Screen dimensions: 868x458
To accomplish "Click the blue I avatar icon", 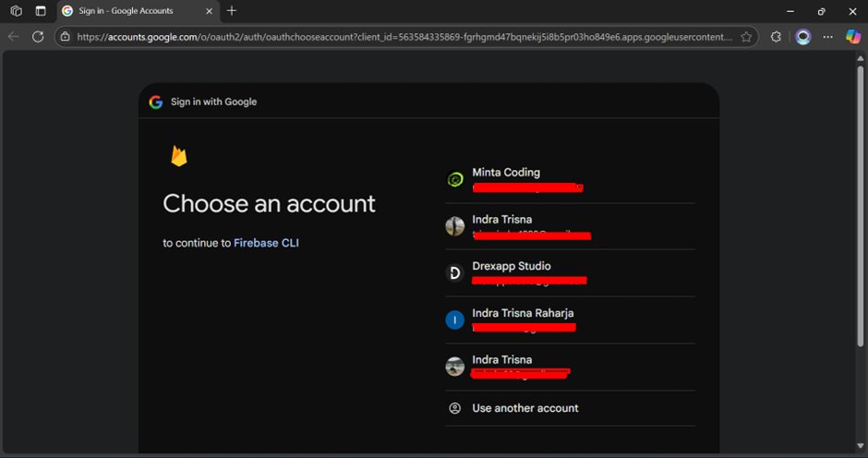I will (x=455, y=319).
